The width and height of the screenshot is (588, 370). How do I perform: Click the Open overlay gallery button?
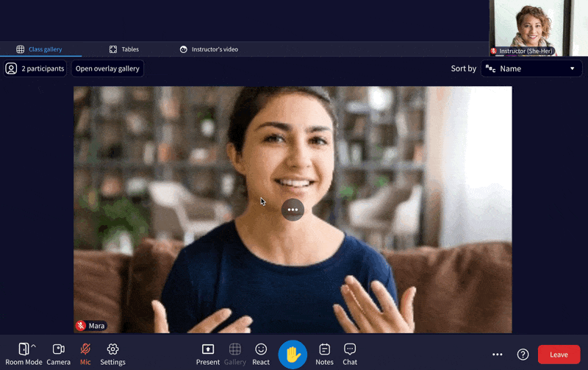pyautogui.click(x=107, y=68)
